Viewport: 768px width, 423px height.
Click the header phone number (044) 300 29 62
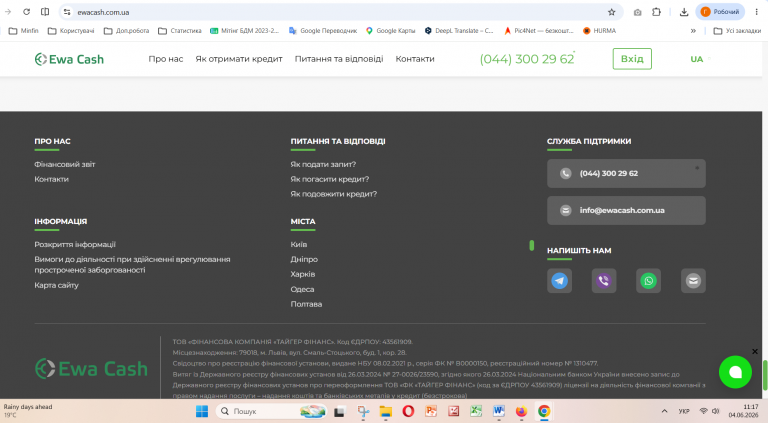(527, 59)
